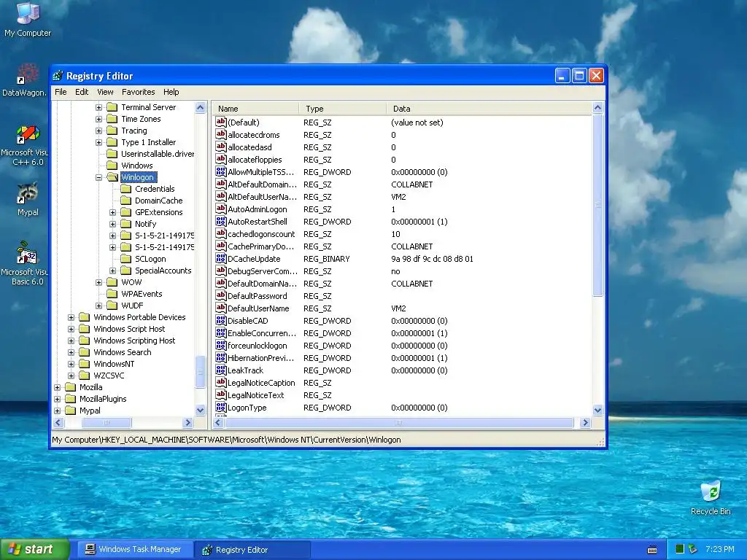Image resolution: width=747 pixels, height=560 pixels.
Task: Select the Windows Scripting Host tree key
Action: coord(134,341)
